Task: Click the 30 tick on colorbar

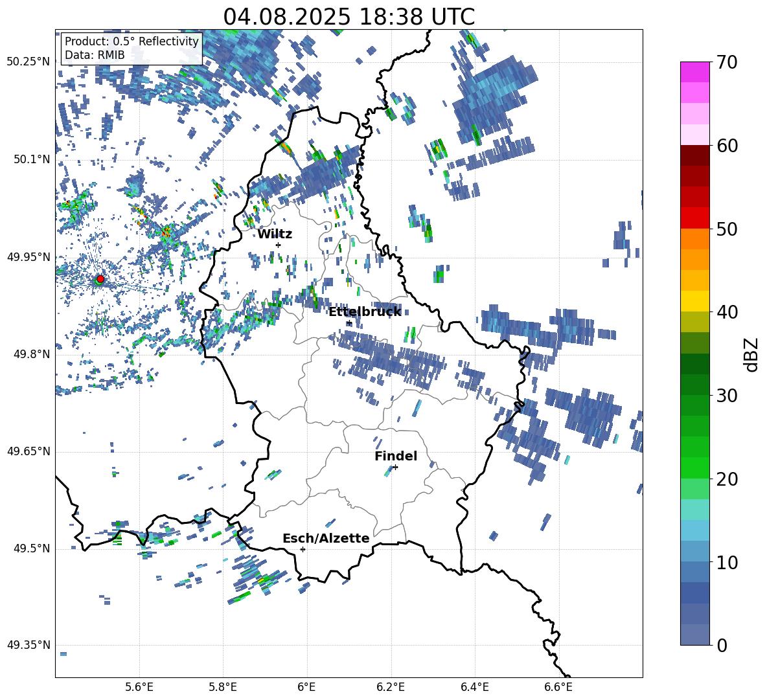Action: tap(727, 396)
